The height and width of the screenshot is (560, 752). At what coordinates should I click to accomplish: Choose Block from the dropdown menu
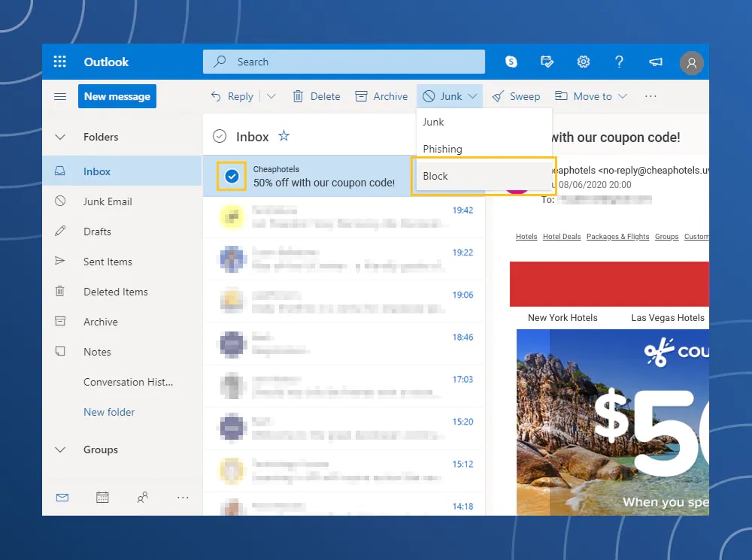[x=484, y=176]
